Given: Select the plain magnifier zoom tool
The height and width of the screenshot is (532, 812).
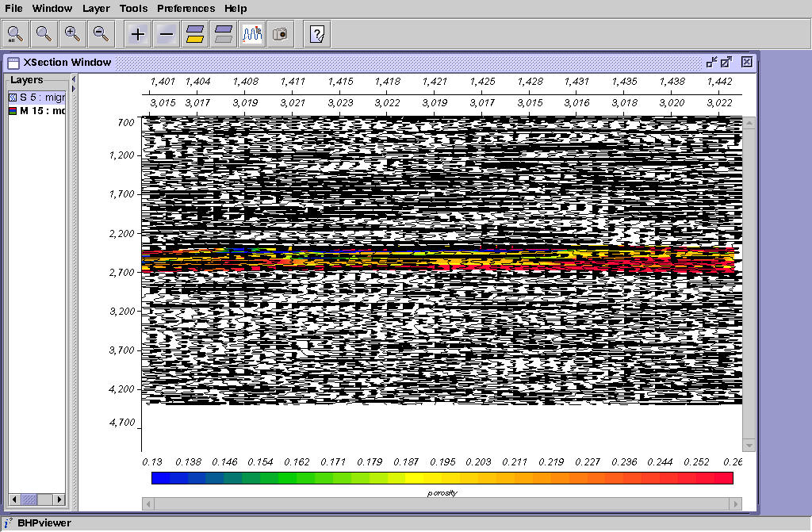Looking at the screenshot, I should [x=44, y=34].
